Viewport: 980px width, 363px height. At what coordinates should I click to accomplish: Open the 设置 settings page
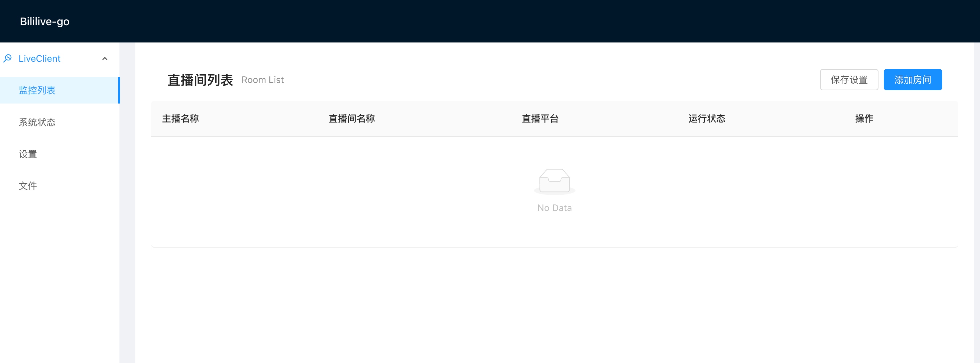point(28,154)
